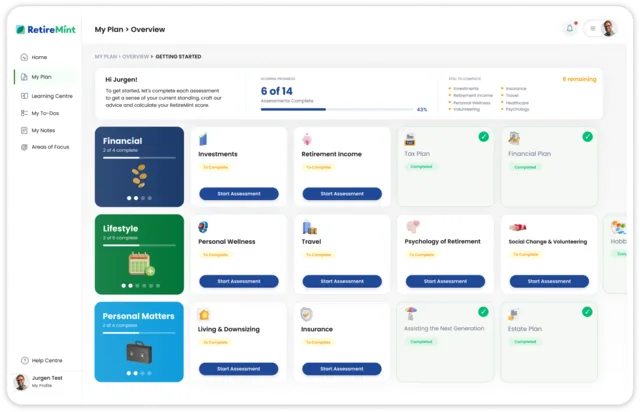Click the Tax Plan Completed badge

pos(421,167)
